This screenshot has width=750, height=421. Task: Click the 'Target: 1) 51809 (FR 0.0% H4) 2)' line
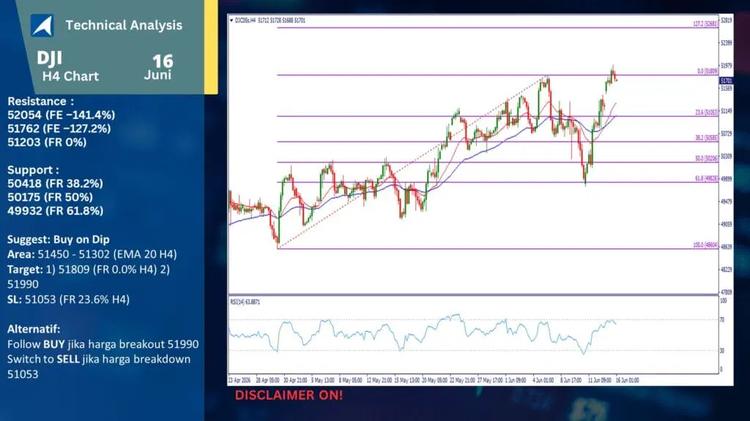(x=88, y=269)
